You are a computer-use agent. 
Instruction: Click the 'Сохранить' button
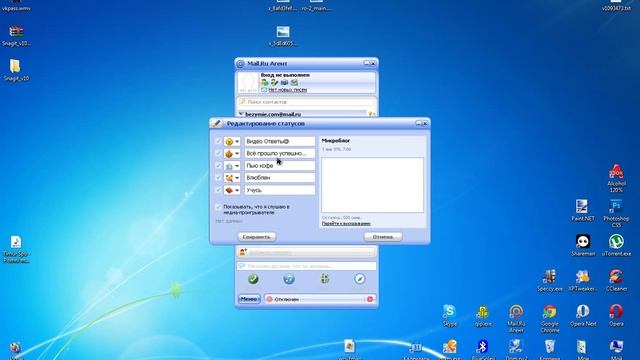(x=257, y=237)
